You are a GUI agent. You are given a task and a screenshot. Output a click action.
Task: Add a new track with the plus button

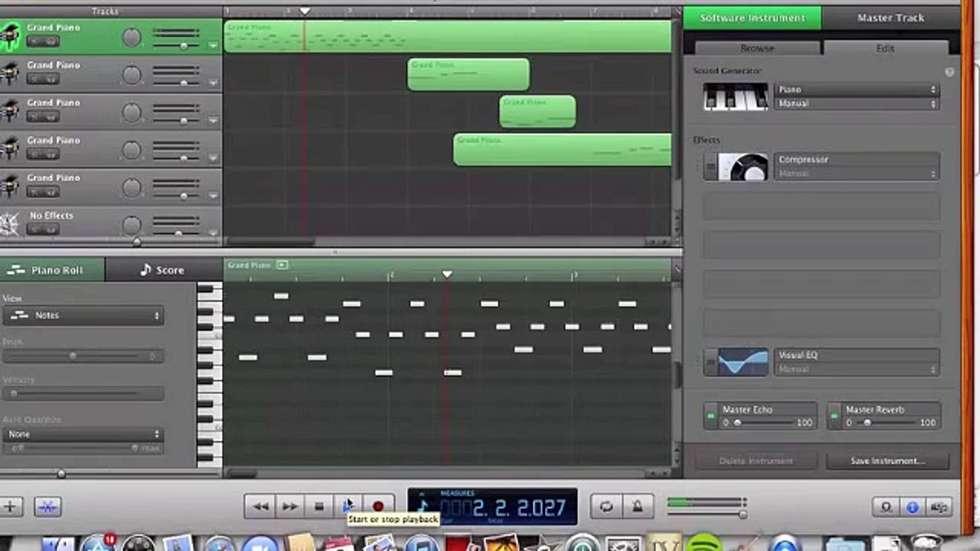pos(10,507)
